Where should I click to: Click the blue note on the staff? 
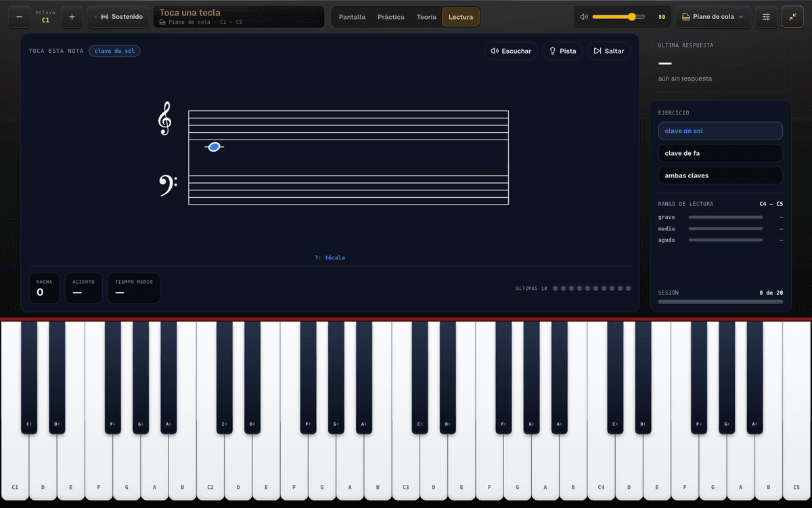coord(214,147)
